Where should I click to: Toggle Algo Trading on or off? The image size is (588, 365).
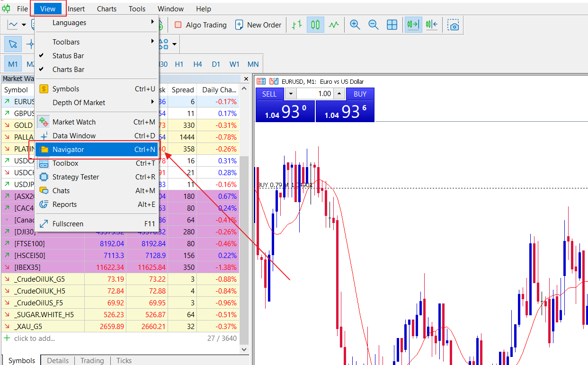coord(200,25)
